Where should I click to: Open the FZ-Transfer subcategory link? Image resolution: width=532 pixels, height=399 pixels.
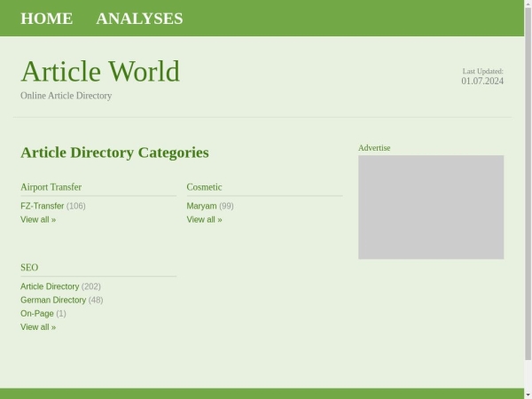tap(43, 207)
